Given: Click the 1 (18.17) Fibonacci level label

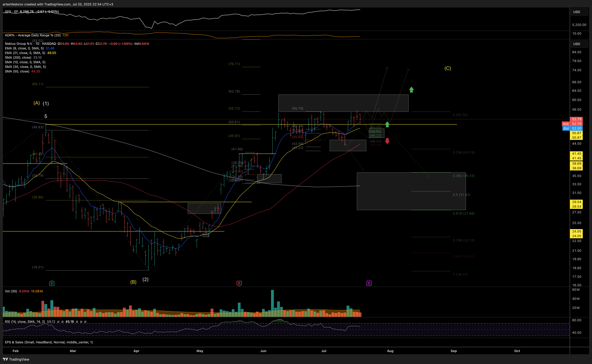Looking at the screenshot, I should (460, 274).
